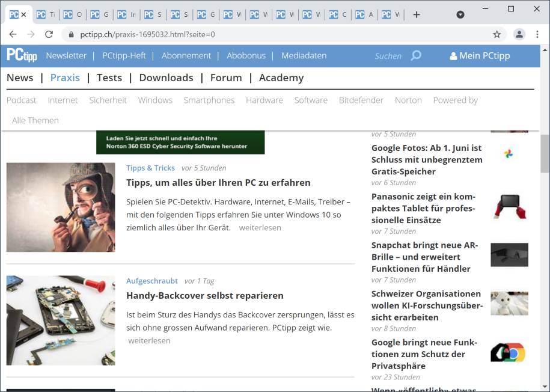Click the Suchen search field
Image resolution: width=550 pixels, height=392 pixels.
pyautogui.click(x=388, y=56)
